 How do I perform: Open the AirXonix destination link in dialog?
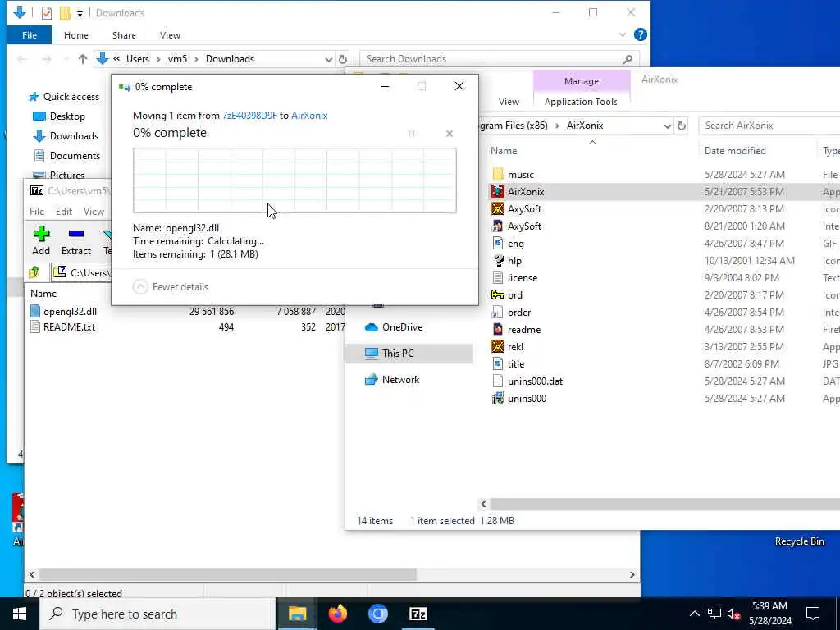pyautogui.click(x=309, y=115)
